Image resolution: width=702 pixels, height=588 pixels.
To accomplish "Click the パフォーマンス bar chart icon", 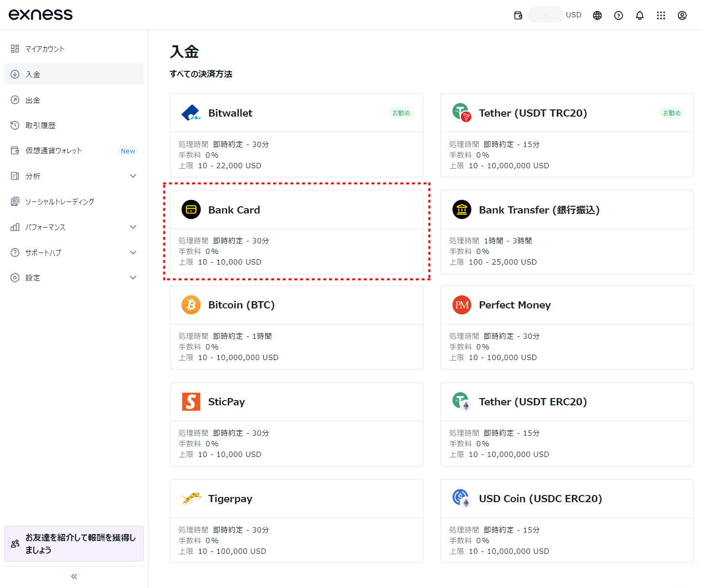I will click(15, 227).
